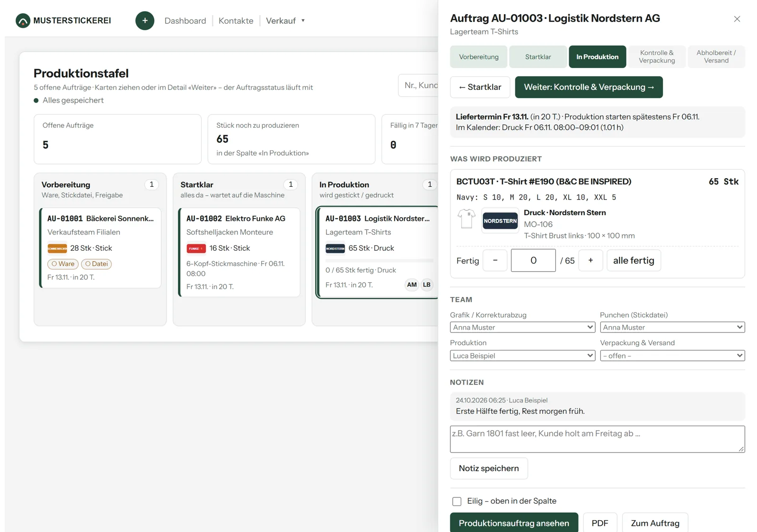
Task: Decrease finished count with minus button
Action: [495, 261]
